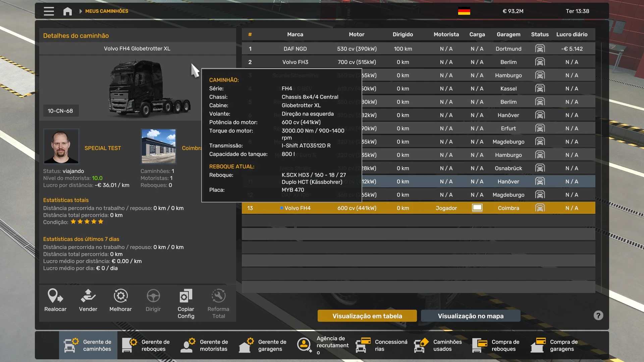The height and width of the screenshot is (362, 644).
Task: Click the Realocar truck icon
Action: pyautogui.click(x=55, y=296)
